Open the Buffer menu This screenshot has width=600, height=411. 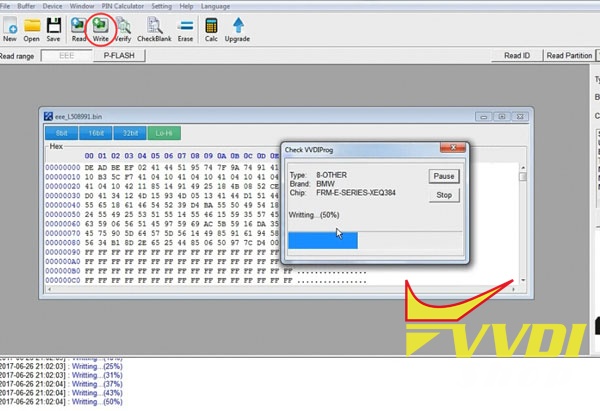26,6
